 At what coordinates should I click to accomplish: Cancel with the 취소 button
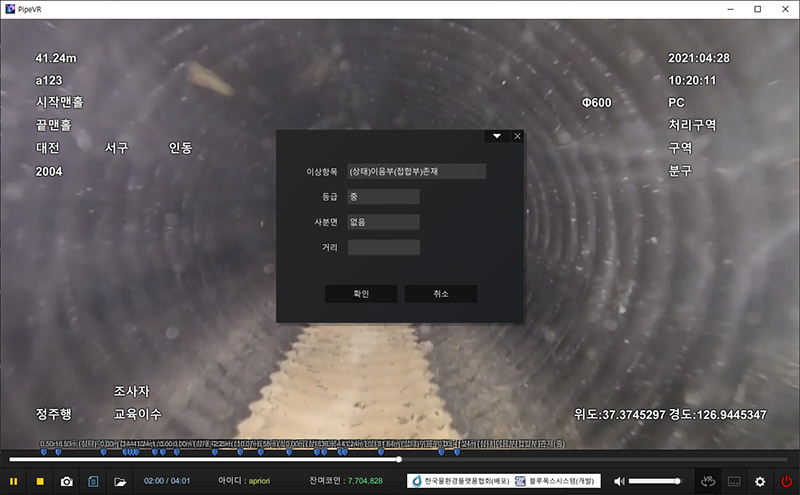[441, 294]
